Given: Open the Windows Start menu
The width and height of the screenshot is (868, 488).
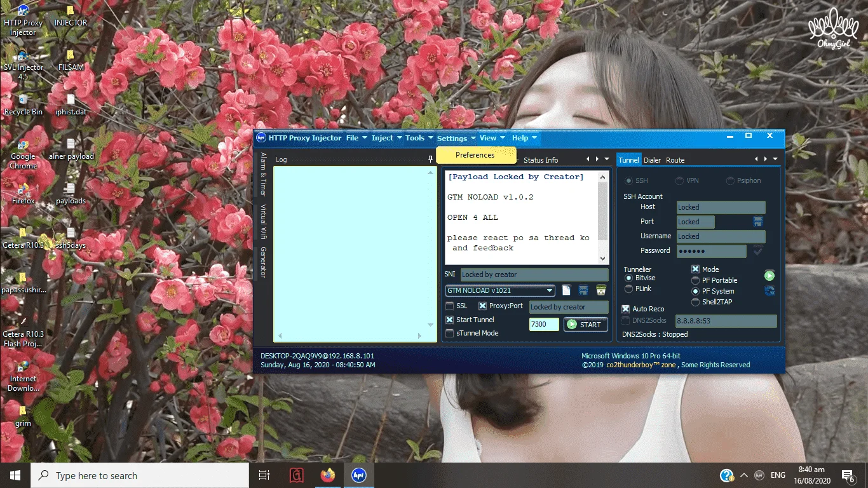Looking at the screenshot, I should click(15, 475).
